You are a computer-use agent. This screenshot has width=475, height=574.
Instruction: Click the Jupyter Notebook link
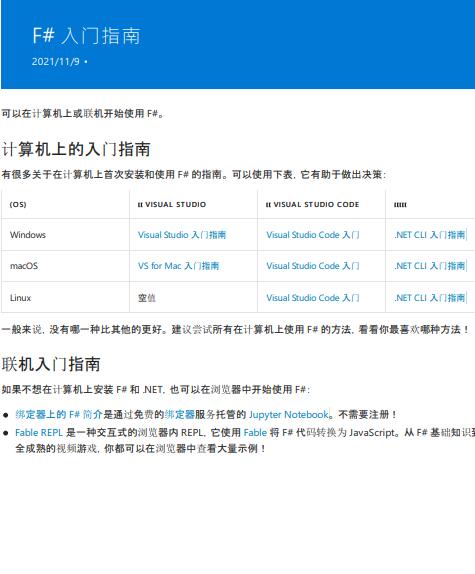tap(289, 414)
